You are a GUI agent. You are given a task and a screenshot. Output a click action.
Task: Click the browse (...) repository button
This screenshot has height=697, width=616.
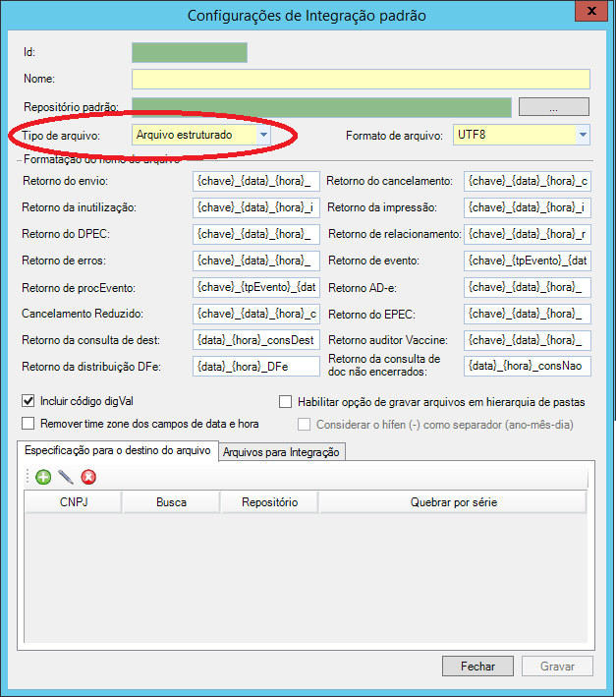pos(554,107)
